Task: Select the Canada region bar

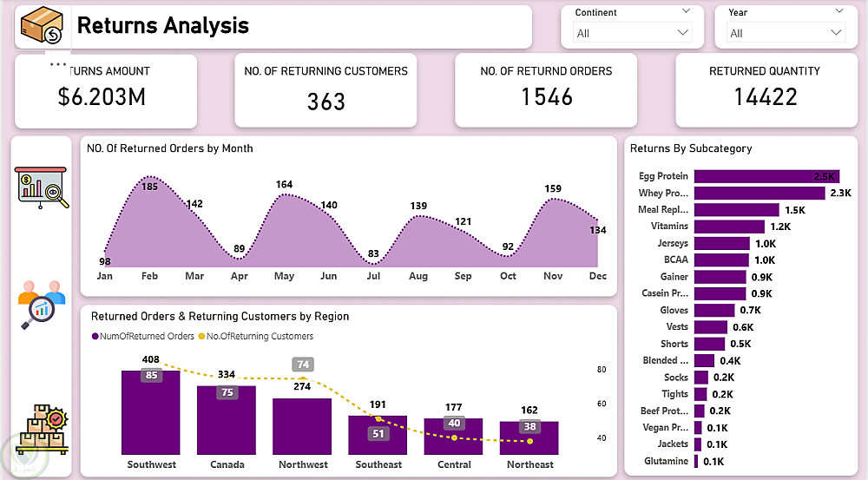Action: tap(227, 420)
